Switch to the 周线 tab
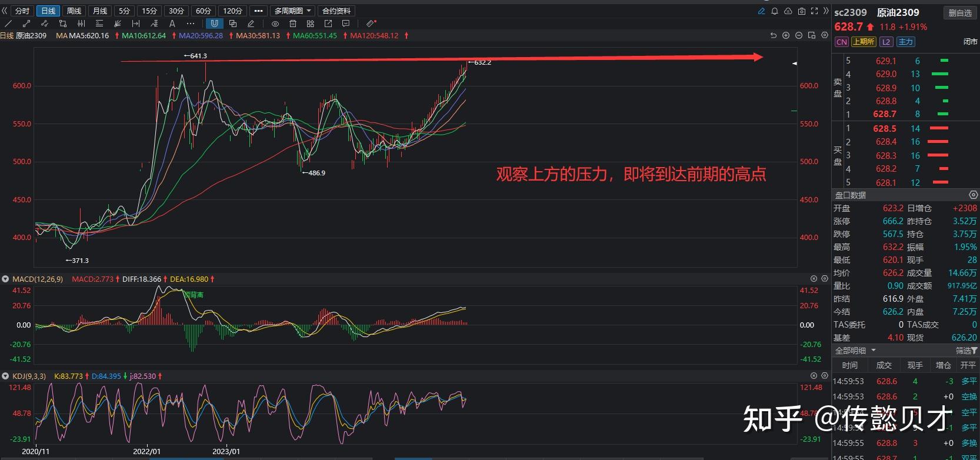 click(x=74, y=11)
